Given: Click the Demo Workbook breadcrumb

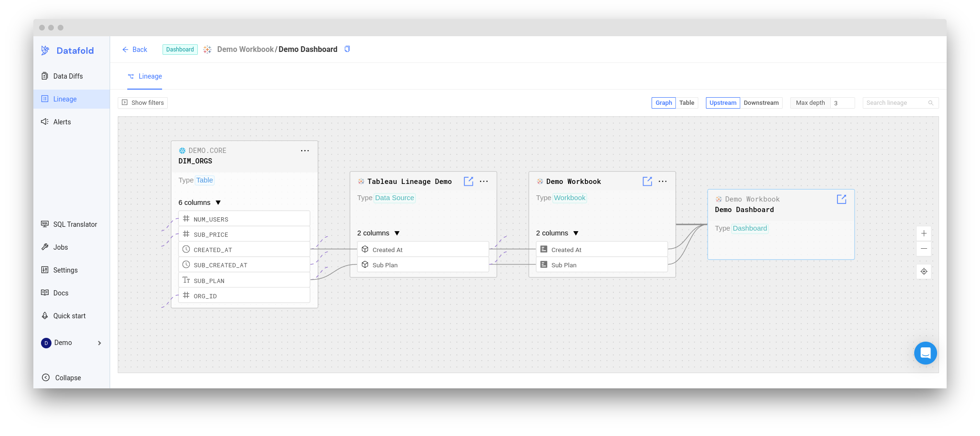Looking at the screenshot, I should click(x=245, y=50).
